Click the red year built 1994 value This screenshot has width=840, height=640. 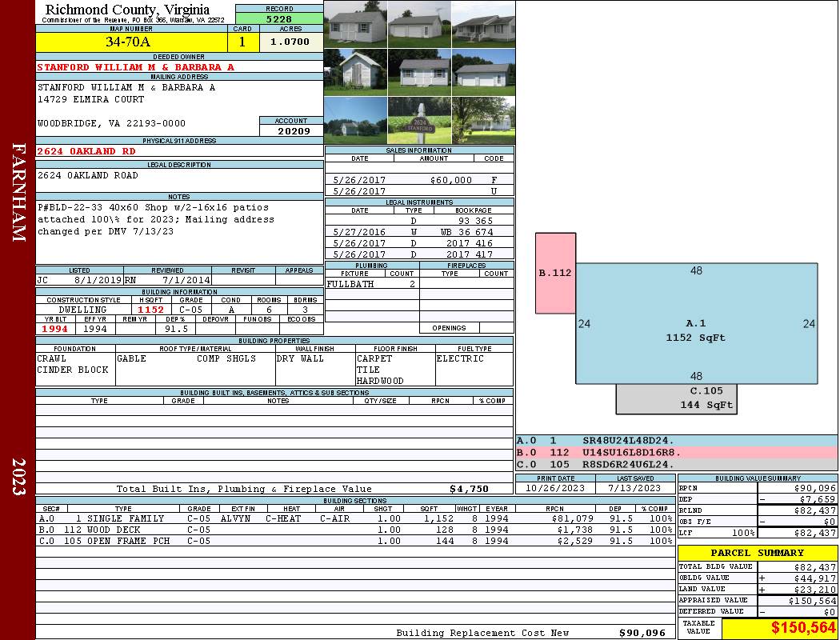56,329
